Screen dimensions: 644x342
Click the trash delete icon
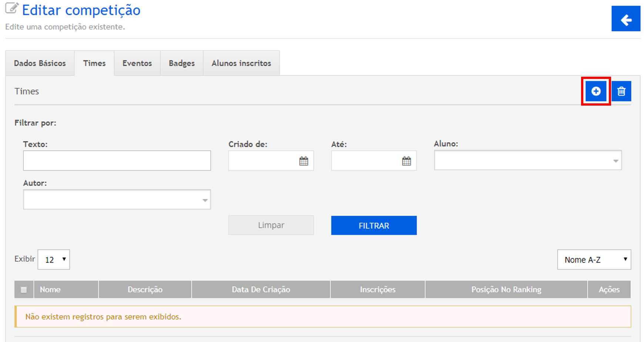621,91
